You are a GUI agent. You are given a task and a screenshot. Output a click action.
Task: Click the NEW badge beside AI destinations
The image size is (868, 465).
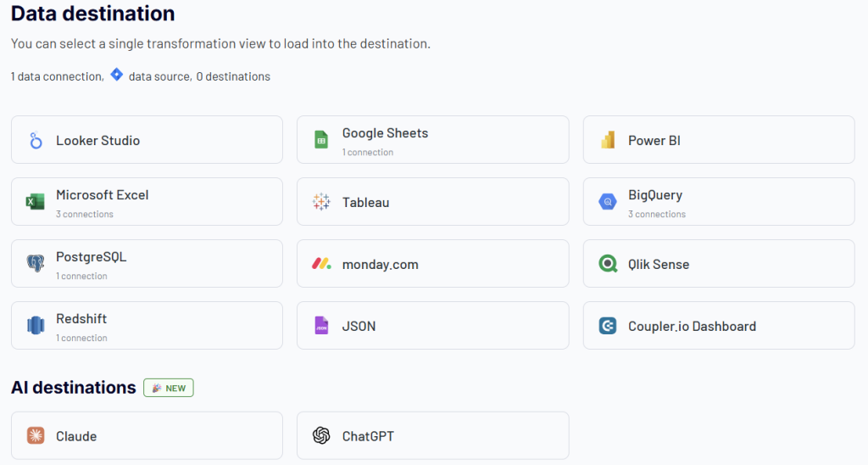[x=169, y=388]
